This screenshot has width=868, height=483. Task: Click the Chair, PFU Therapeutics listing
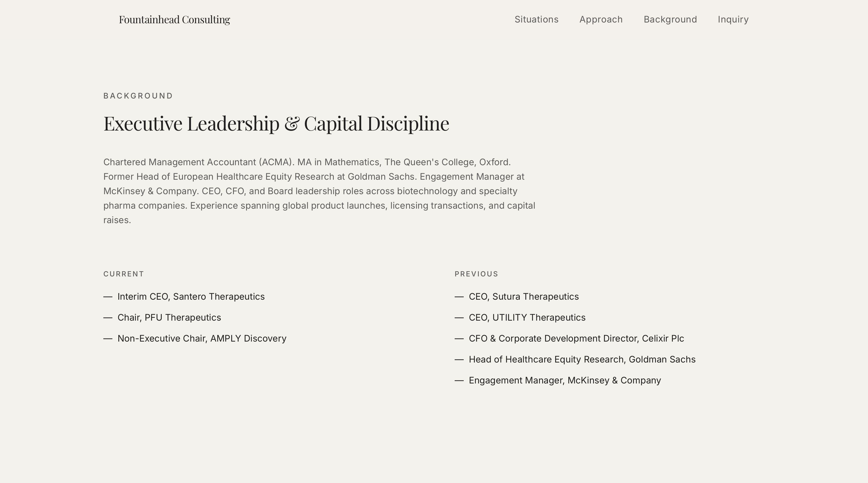[x=169, y=318]
